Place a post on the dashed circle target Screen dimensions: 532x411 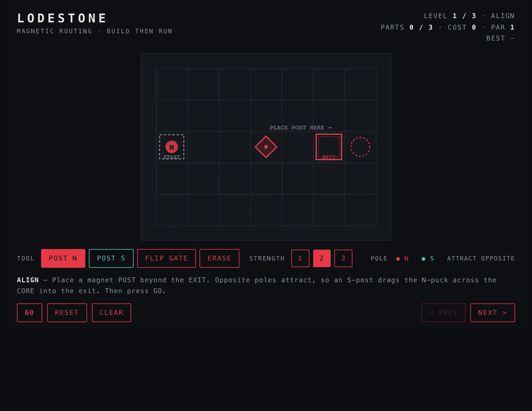(x=360, y=147)
